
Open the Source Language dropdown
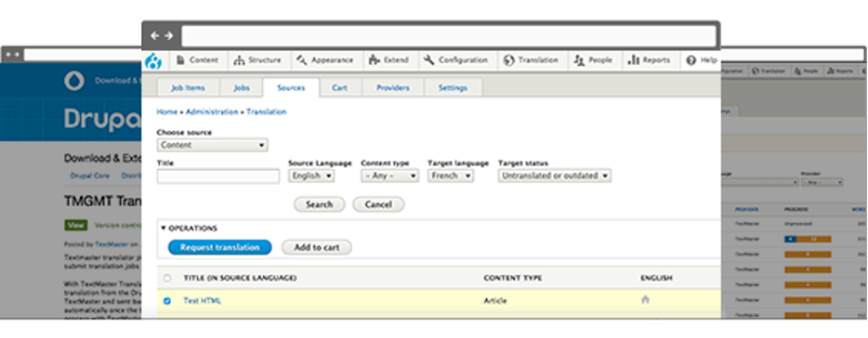311,175
